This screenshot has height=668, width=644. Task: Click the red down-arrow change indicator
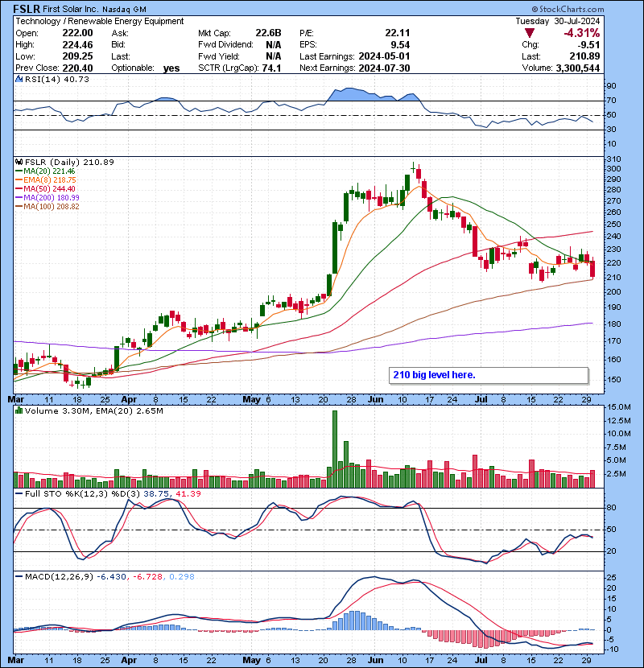(x=530, y=33)
